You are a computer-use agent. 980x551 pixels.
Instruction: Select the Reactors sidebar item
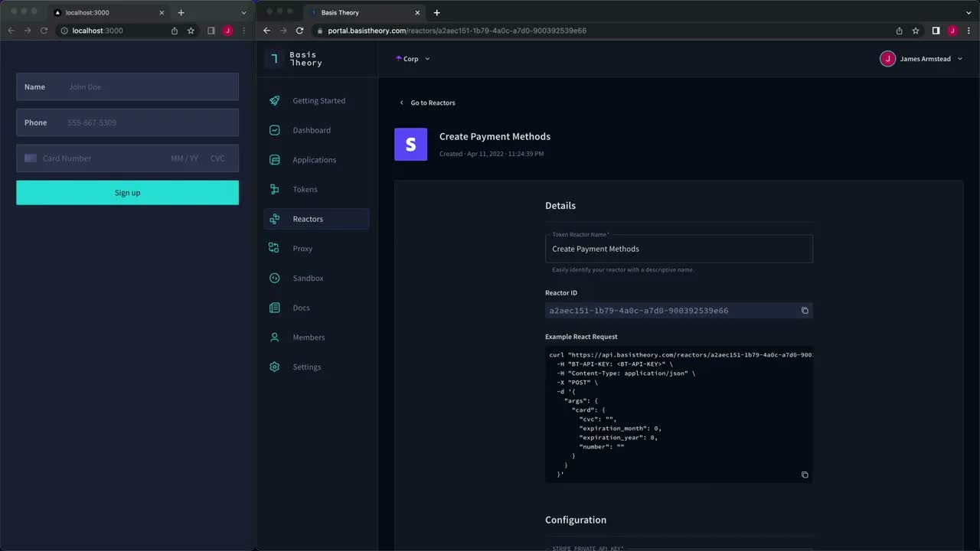pos(316,219)
